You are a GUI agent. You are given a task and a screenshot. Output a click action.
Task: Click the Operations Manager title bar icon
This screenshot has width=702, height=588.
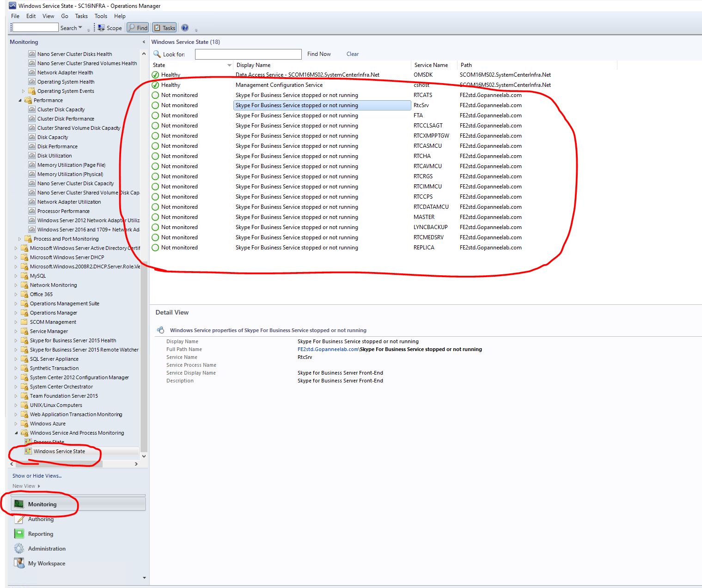click(12, 6)
